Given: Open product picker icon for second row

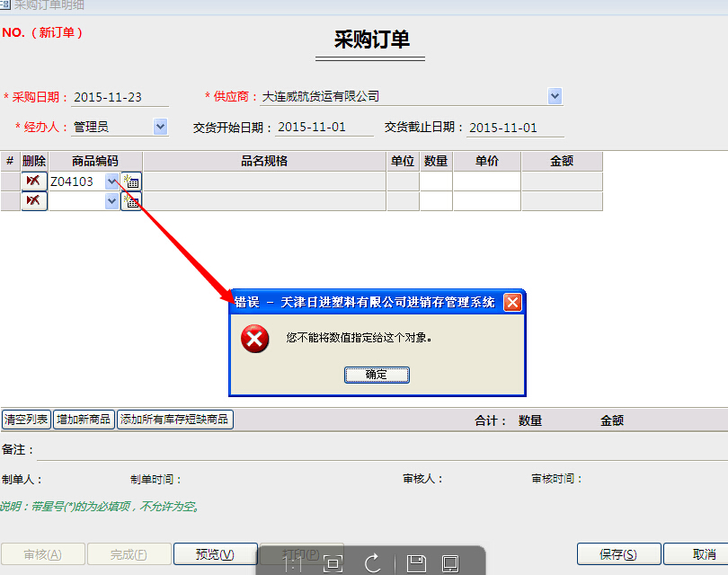Looking at the screenshot, I should 131,201.
